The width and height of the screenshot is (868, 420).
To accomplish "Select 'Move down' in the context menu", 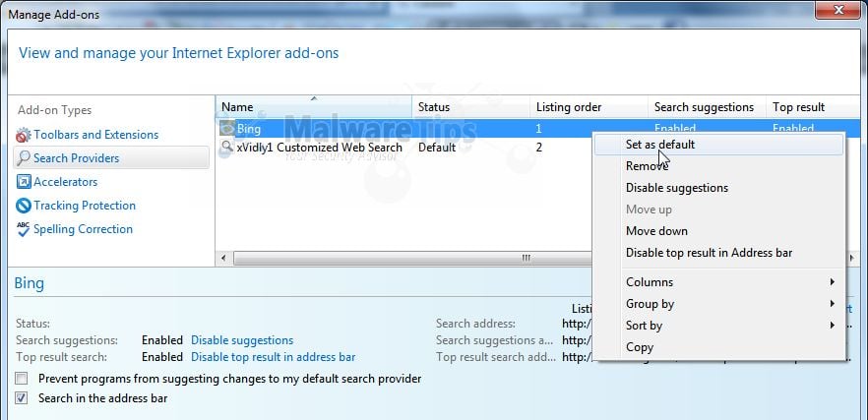I will point(718,231).
